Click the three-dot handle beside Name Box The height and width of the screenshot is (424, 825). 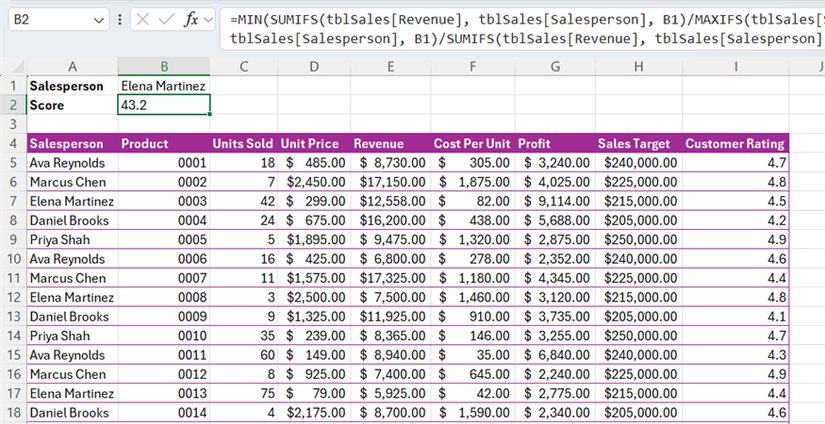(x=120, y=20)
